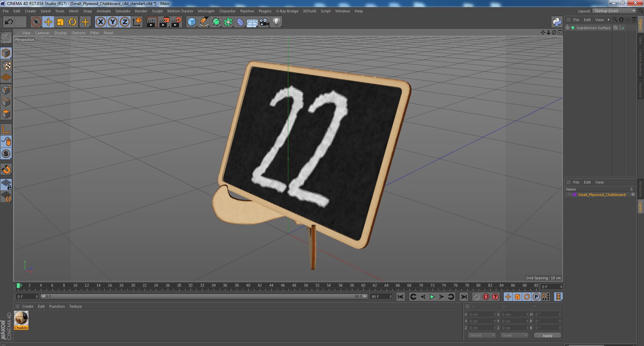
Task: Toggle the viewport maximize icon
Action: click(x=559, y=33)
